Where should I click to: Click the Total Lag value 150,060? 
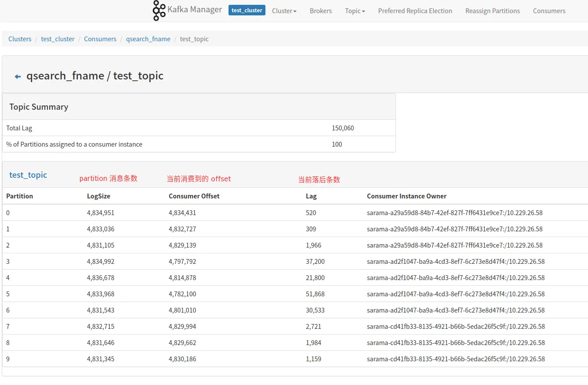343,128
